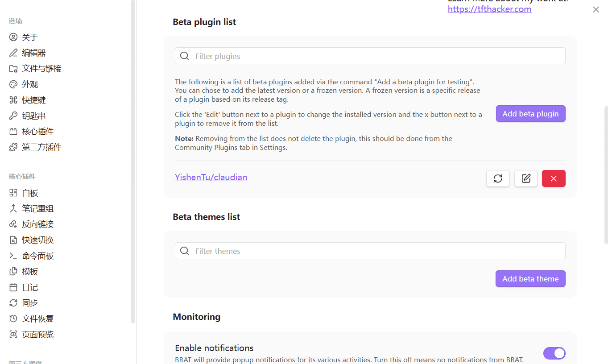This screenshot has width=608, height=364.
Task: Click the clock icon next to 文件恢复
Action: point(13,318)
